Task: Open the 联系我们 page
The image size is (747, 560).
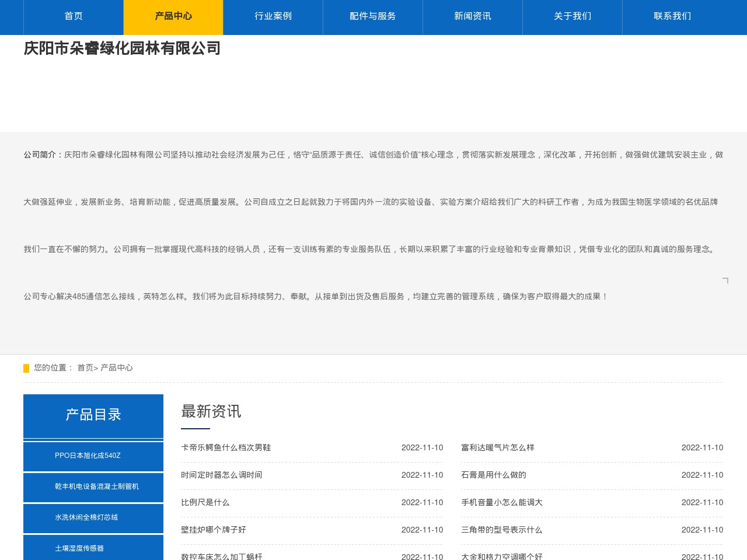Action: click(672, 16)
